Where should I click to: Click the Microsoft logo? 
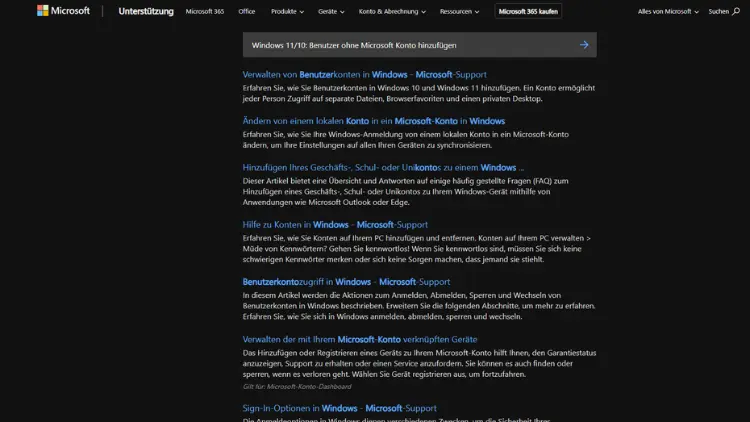coord(63,11)
